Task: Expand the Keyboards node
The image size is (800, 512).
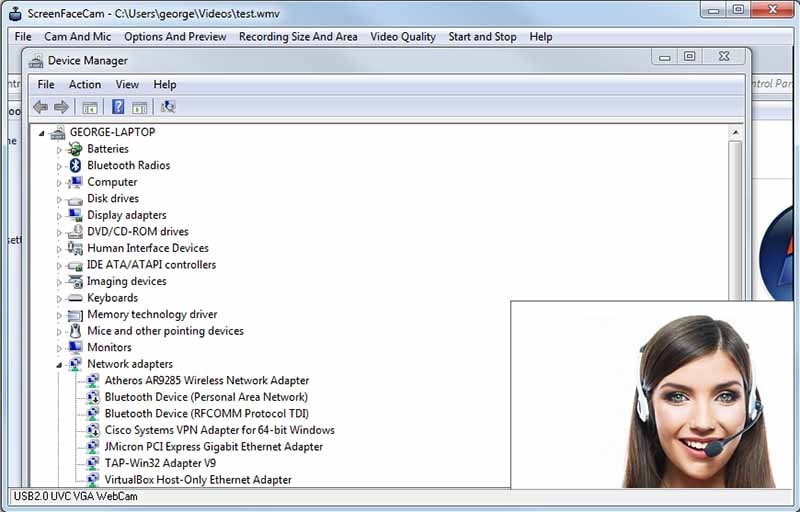Action: (59, 299)
